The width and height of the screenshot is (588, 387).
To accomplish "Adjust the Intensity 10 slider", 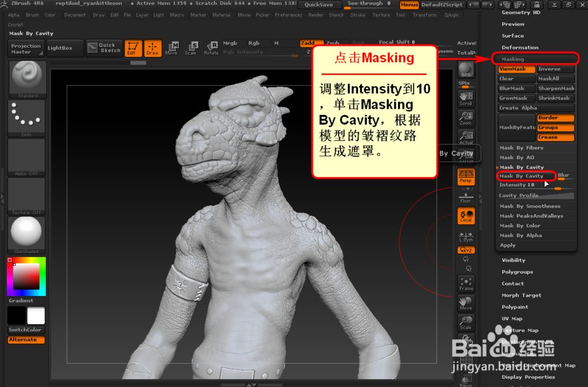I will (536, 185).
